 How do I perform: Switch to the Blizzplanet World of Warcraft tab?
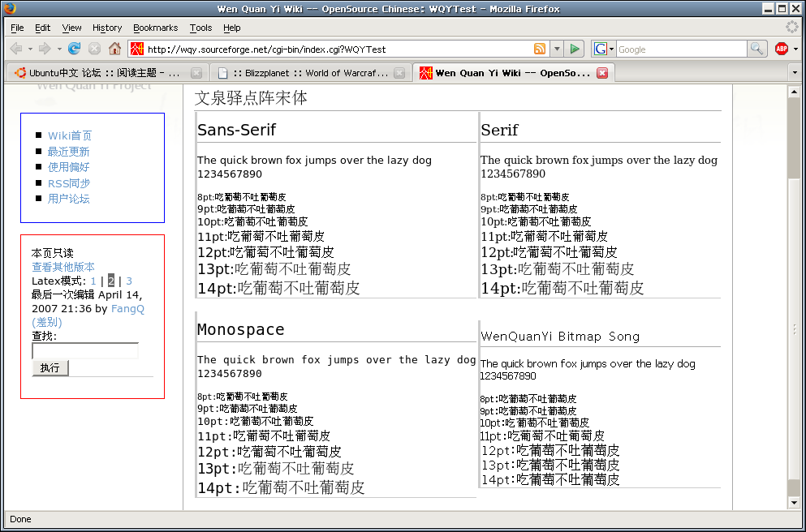point(311,73)
